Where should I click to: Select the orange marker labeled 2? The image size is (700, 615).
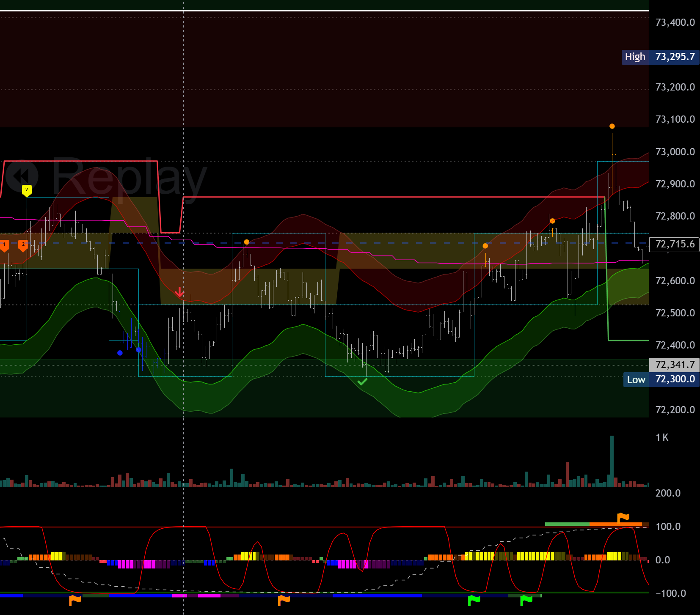23,245
